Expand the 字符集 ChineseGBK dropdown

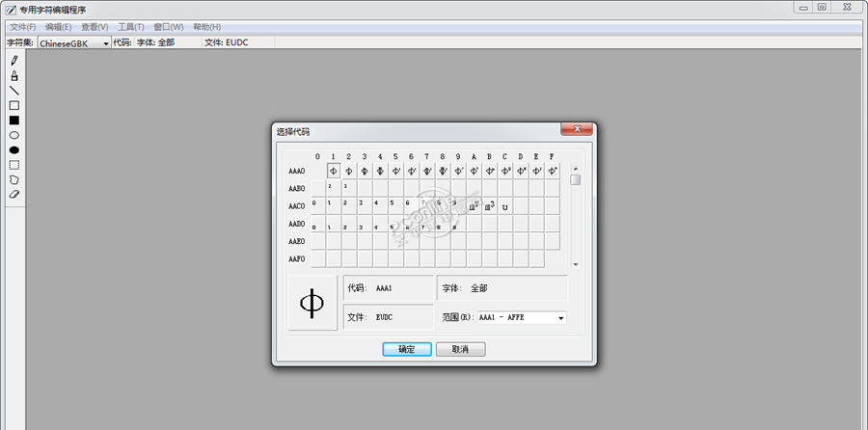click(x=106, y=43)
